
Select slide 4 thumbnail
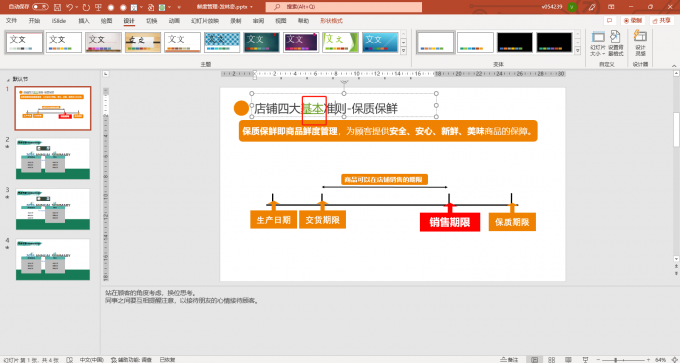pyautogui.click(x=53, y=259)
